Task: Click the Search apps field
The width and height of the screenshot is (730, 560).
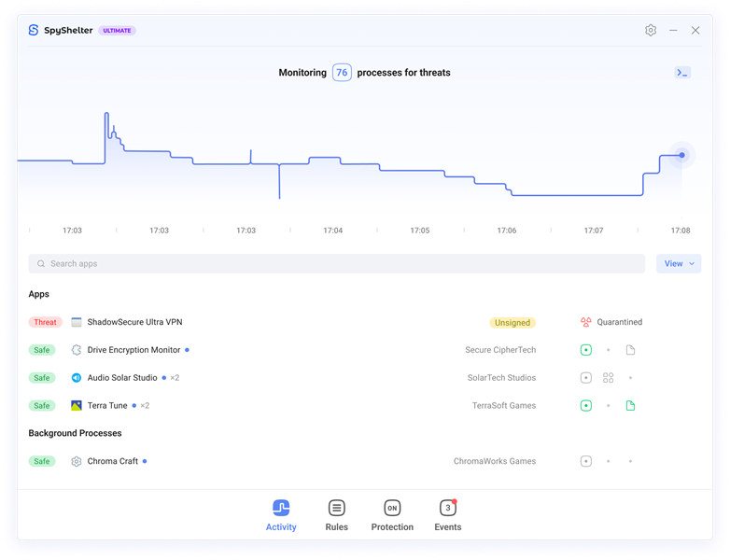Action: click(x=336, y=264)
